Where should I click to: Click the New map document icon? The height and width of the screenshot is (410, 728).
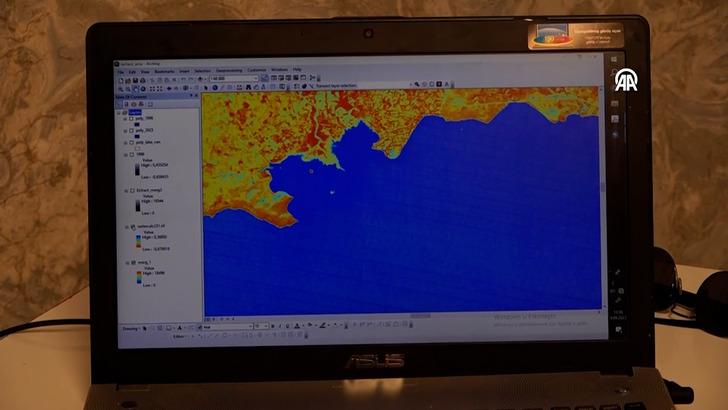point(121,79)
